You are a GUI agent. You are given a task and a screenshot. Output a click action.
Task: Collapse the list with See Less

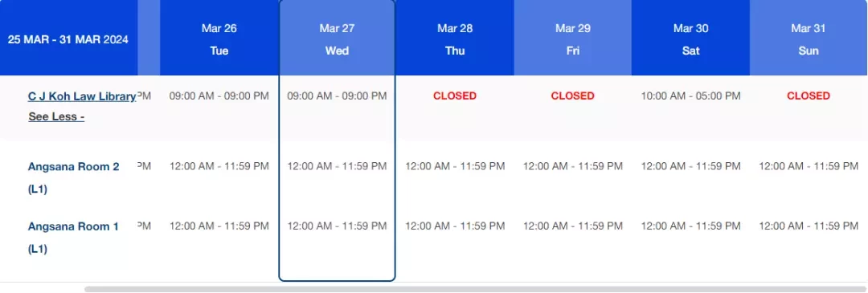(56, 117)
